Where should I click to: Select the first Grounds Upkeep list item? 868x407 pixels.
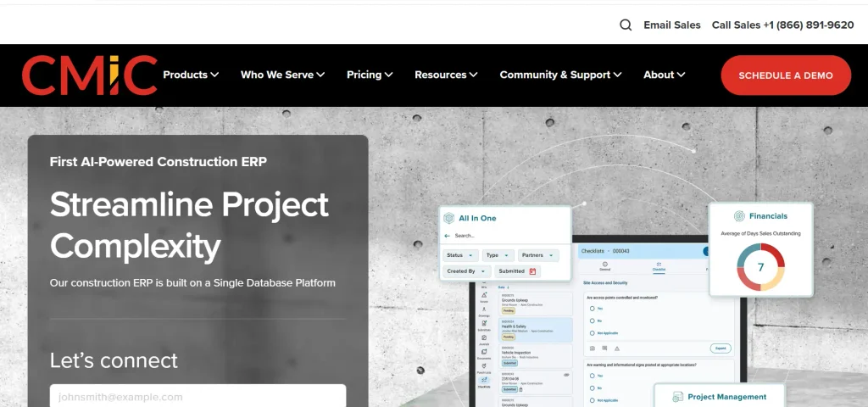tap(536, 304)
